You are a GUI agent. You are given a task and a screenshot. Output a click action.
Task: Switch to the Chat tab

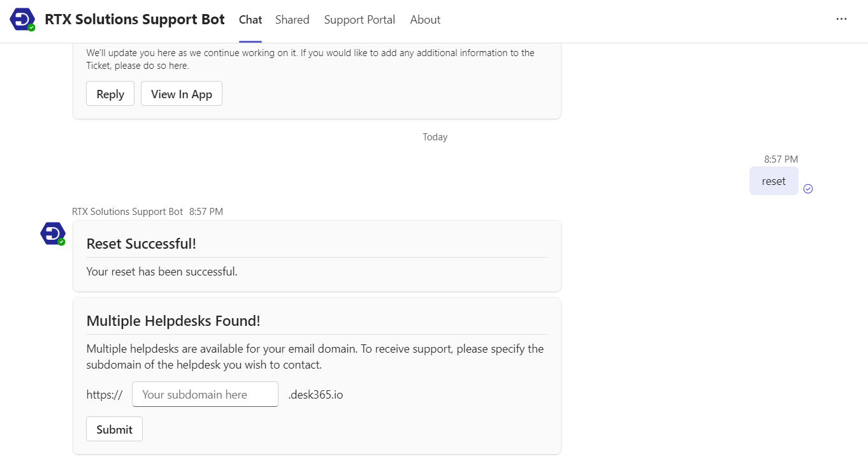click(x=250, y=20)
